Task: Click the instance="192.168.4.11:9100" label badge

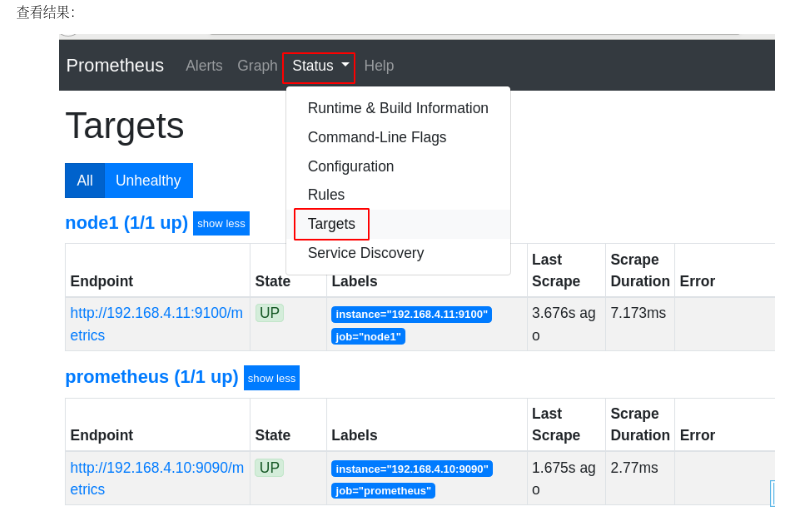Action: pos(412,315)
